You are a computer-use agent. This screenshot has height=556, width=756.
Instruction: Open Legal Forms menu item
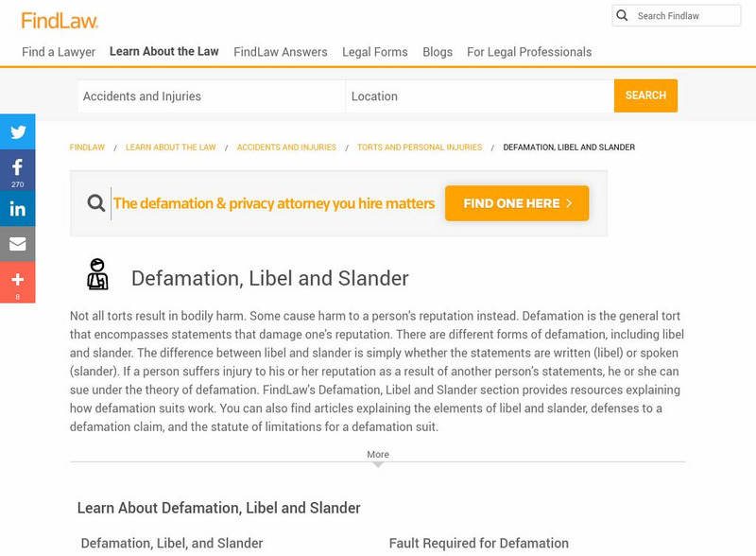coord(374,52)
